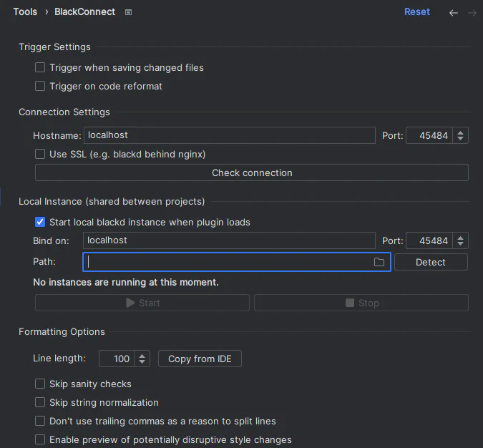483x448 pixels.
Task: Enable Trigger when saving changed files
Action: click(40, 68)
